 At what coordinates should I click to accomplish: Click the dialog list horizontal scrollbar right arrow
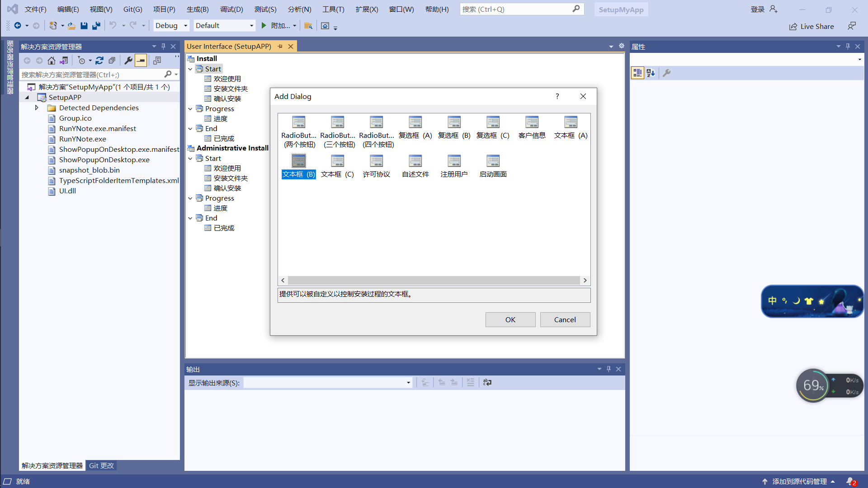[585, 281]
